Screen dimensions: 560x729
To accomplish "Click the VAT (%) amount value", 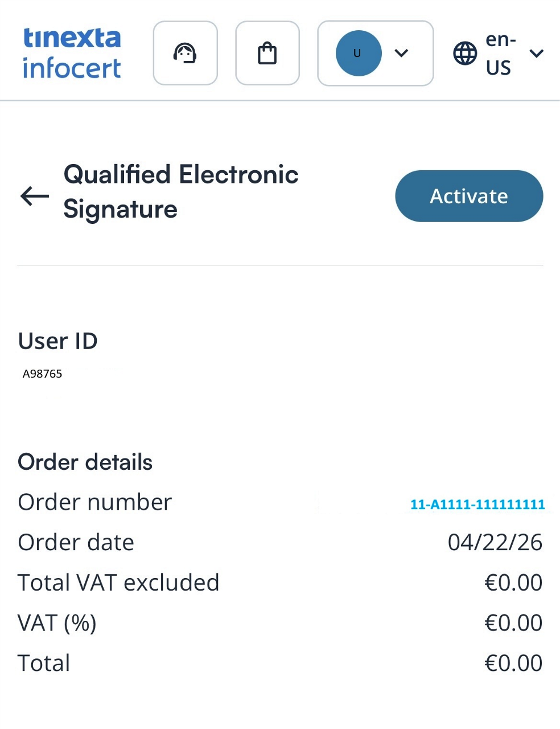I will (x=513, y=623).
